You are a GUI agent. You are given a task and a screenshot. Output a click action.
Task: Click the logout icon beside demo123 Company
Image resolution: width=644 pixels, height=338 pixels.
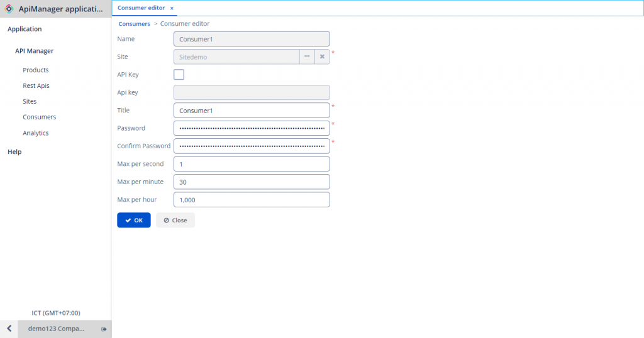[104, 329]
